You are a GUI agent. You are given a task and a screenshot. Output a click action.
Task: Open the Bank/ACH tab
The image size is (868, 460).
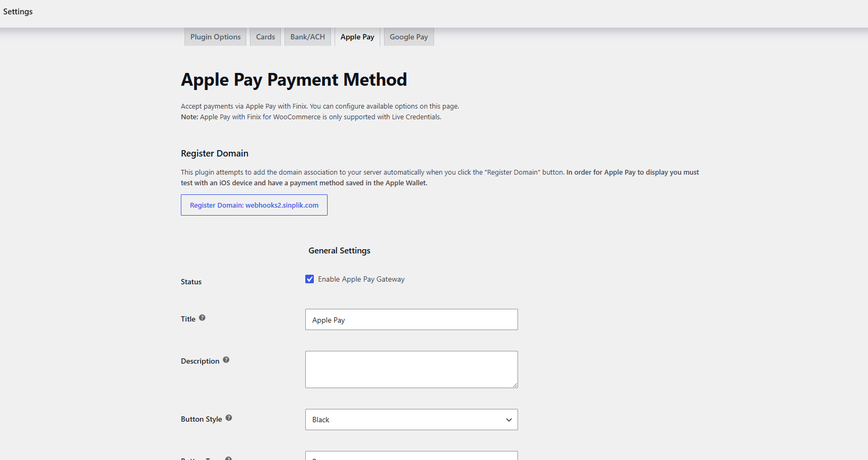[307, 37]
